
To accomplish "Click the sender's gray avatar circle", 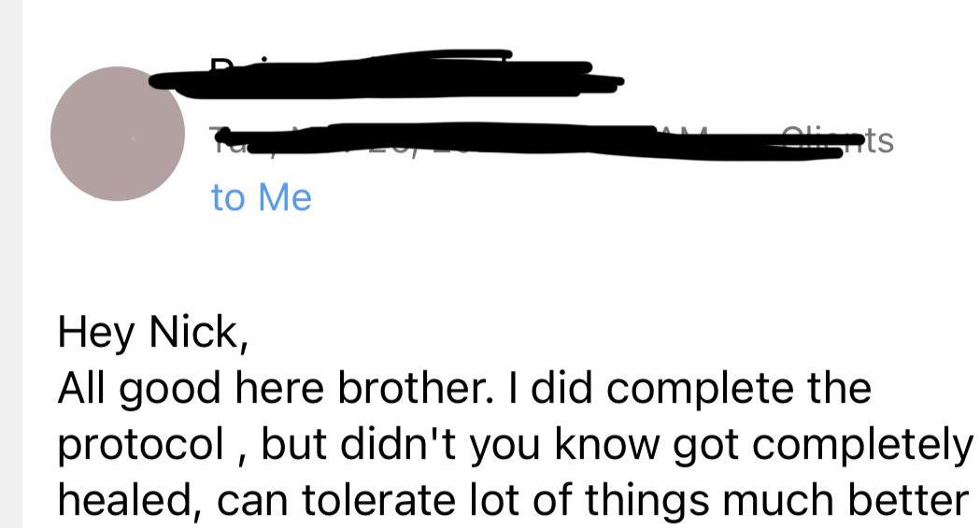I will (x=118, y=134).
